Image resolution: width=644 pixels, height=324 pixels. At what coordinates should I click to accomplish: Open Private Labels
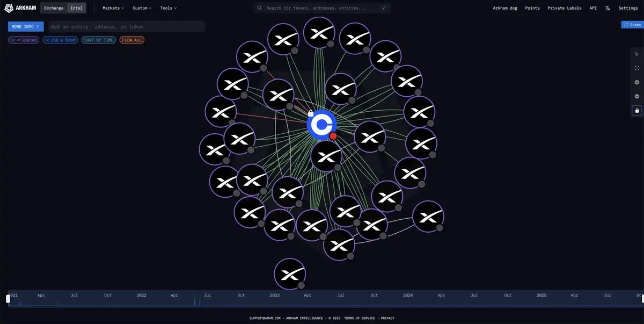coord(565,8)
